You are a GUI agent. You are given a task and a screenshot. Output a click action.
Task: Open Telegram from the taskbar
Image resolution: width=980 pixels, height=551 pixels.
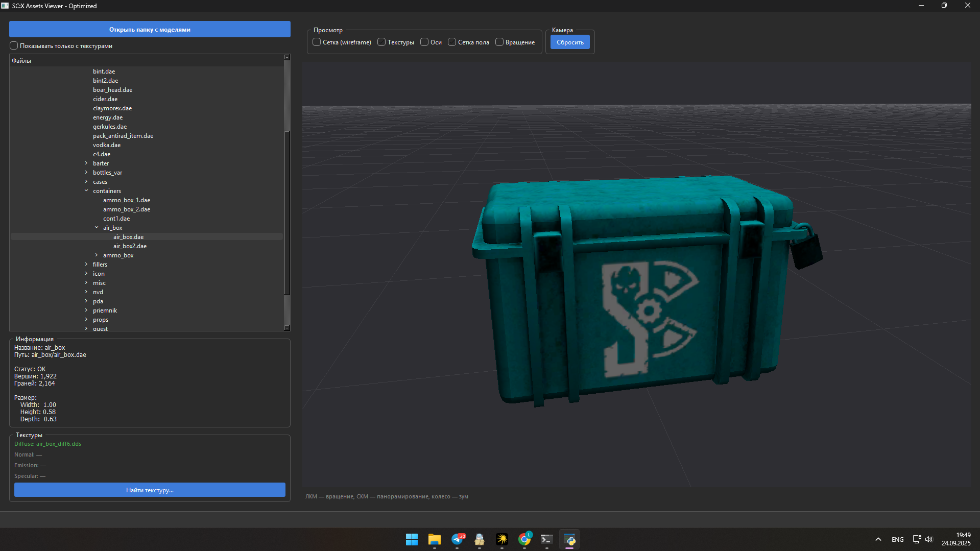click(458, 539)
